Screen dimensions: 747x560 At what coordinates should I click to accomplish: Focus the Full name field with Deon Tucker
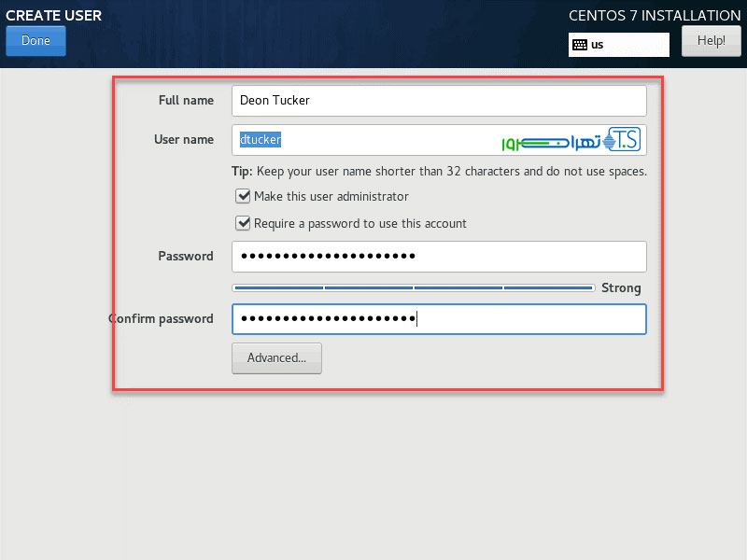tap(439, 101)
